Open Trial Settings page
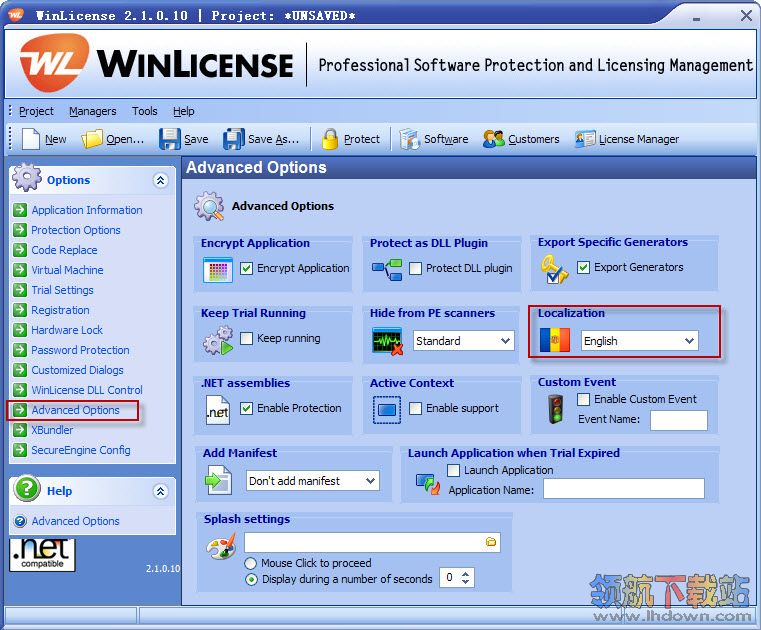This screenshot has width=761, height=630. 62,290
